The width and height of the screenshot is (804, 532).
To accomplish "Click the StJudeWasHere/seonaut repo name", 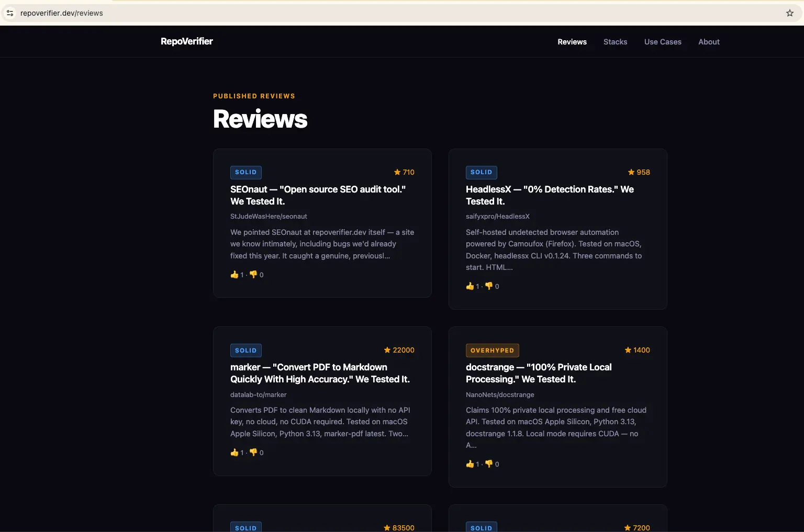I will tap(269, 217).
